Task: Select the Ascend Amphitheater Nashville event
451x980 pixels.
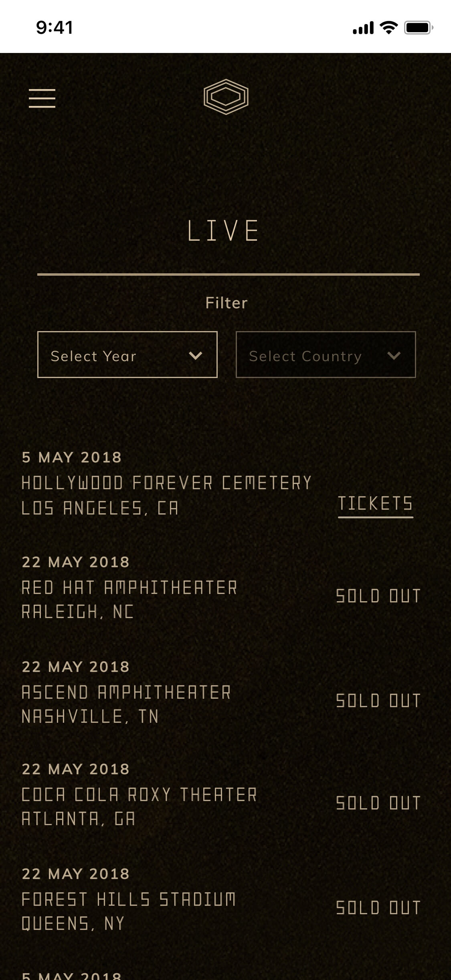Action: 126,692
